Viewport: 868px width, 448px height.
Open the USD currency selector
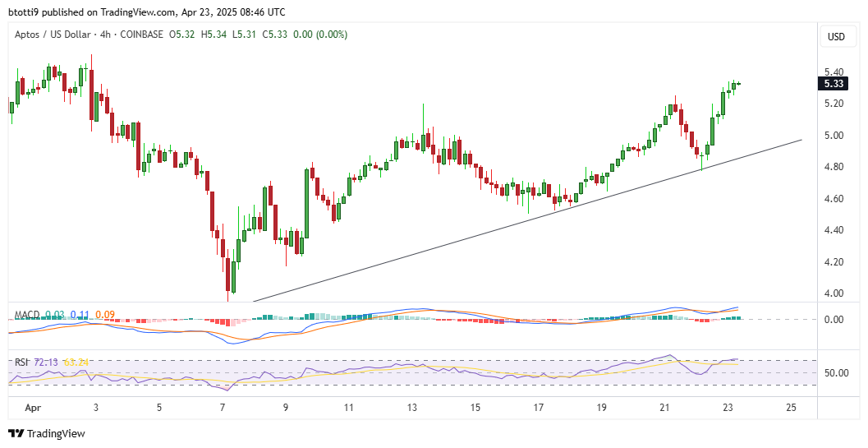pos(836,36)
